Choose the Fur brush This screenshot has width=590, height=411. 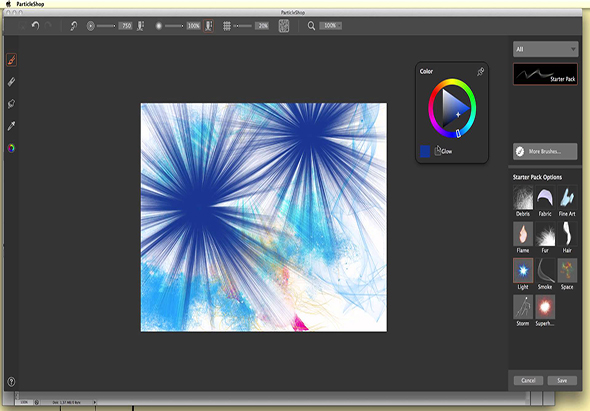(545, 237)
